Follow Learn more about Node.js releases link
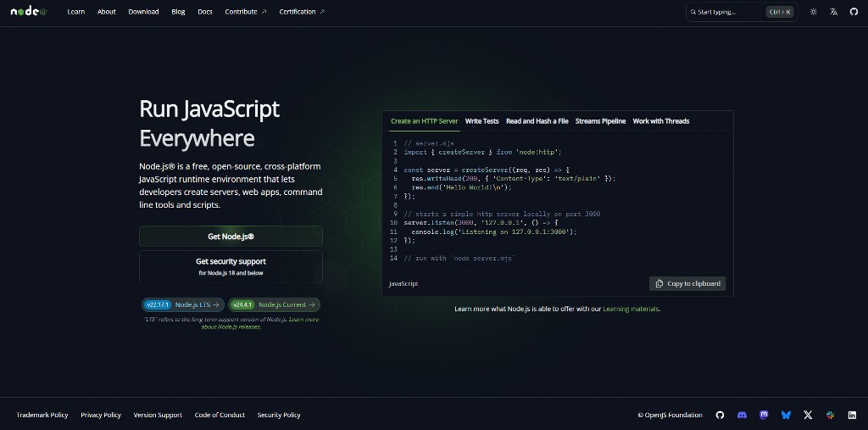 [259, 323]
